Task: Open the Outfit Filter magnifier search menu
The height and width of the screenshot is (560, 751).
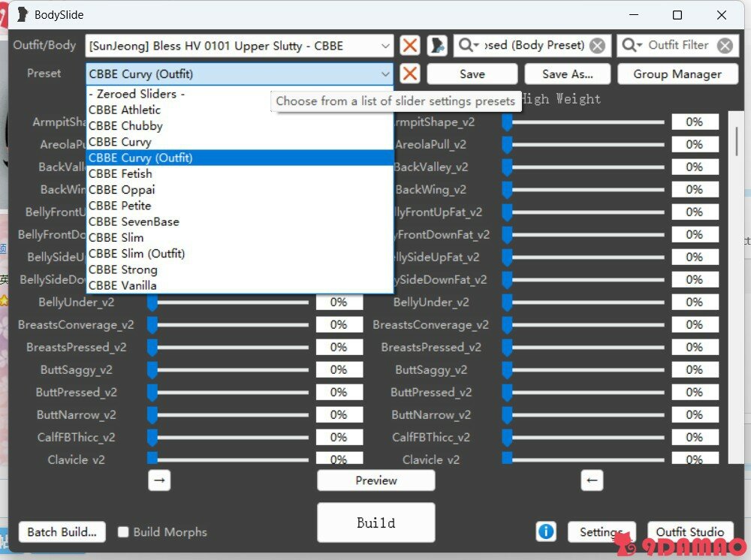Action: tap(632, 46)
